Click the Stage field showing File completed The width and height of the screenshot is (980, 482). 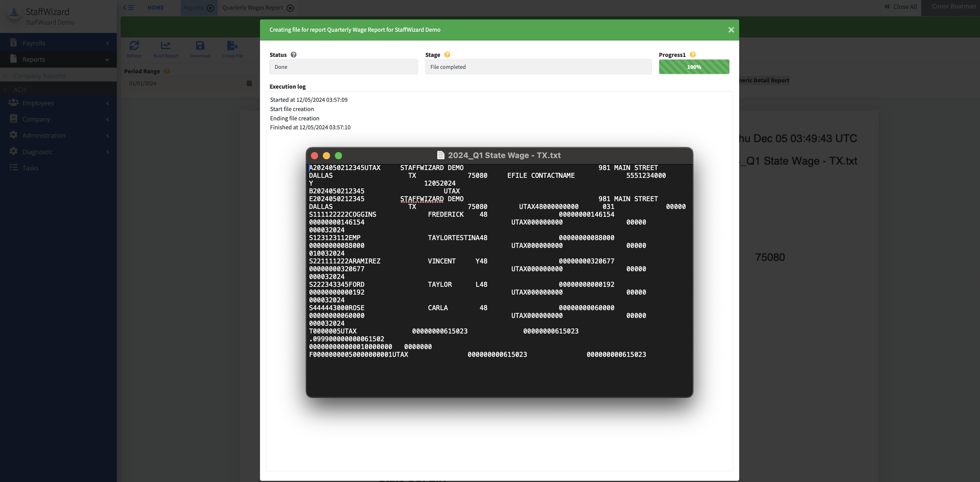click(538, 67)
